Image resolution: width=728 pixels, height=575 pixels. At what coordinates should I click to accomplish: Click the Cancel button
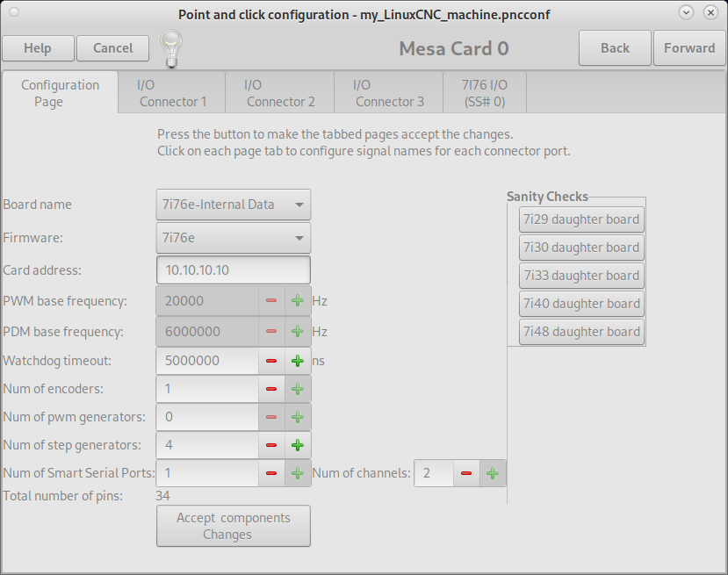[x=112, y=48]
